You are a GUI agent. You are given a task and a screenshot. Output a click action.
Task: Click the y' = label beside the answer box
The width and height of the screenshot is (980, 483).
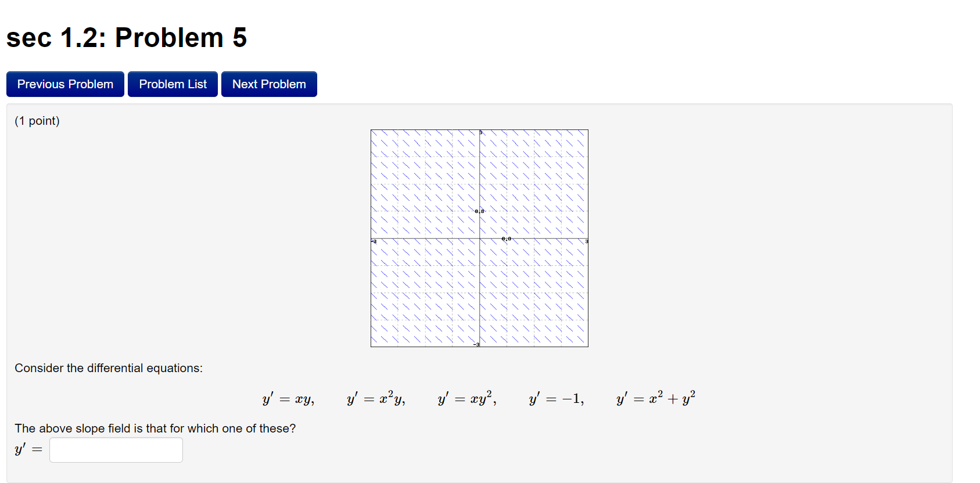pos(26,448)
